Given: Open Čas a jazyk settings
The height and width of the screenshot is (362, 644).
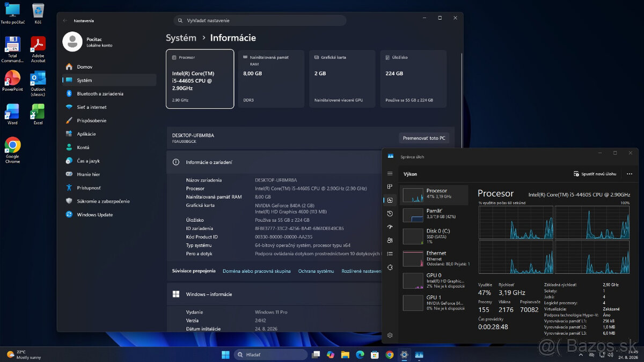Looking at the screenshot, I should (109, 161).
